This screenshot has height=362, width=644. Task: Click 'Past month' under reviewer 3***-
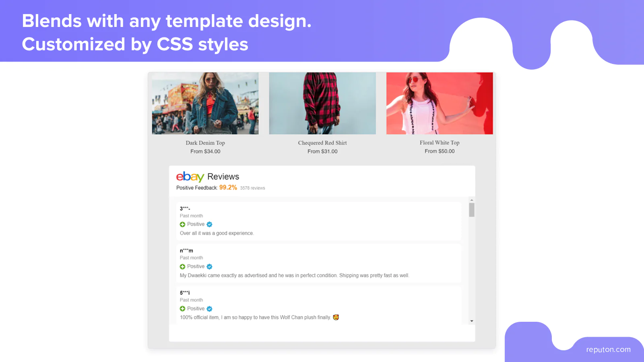point(192,216)
